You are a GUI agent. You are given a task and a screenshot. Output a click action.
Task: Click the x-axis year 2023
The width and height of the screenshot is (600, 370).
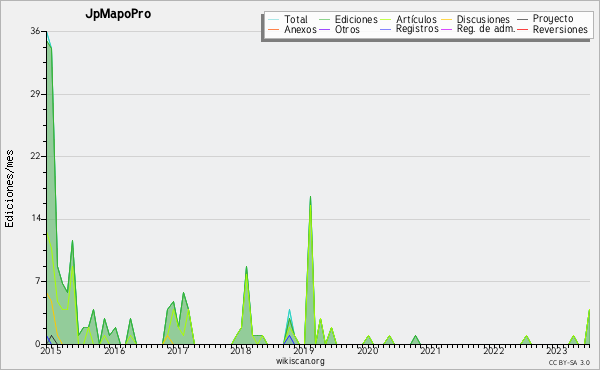click(x=557, y=351)
